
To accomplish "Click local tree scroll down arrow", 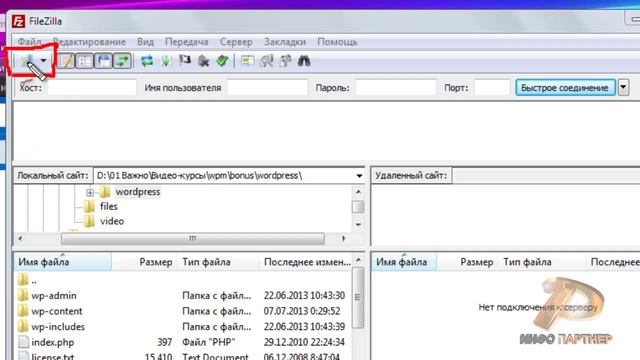I will coord(358,224).
